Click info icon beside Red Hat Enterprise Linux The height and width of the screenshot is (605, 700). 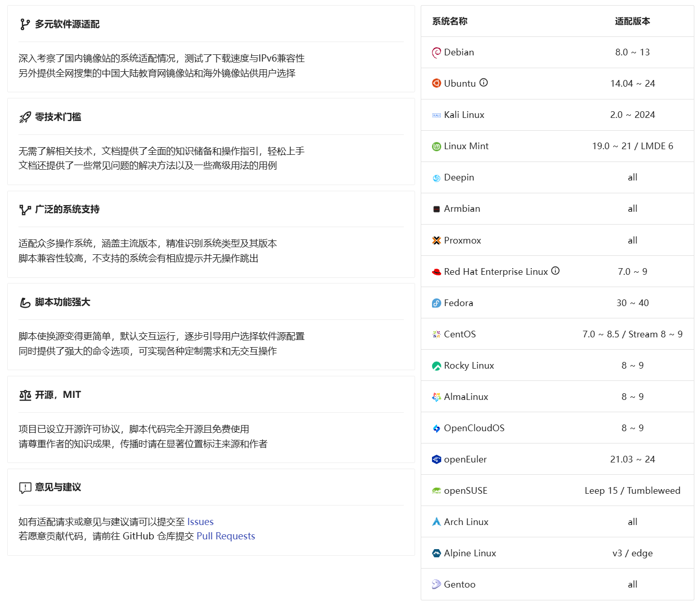555,271
